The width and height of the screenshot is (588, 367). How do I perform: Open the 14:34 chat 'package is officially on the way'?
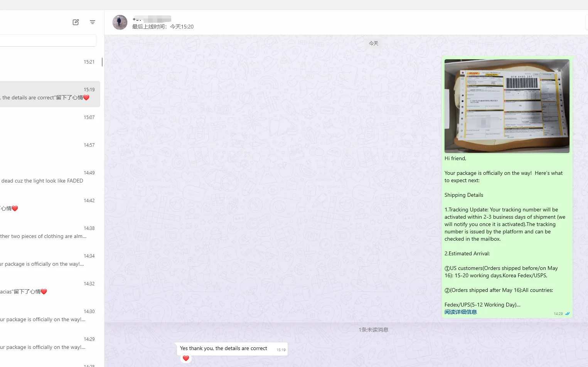tap(50, 260)
